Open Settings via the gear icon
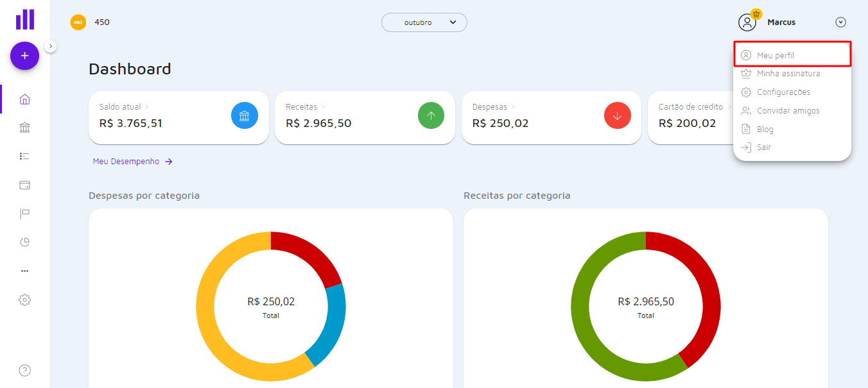The width and height of the screenshot is (868, 388). click(x=24, y=299)
